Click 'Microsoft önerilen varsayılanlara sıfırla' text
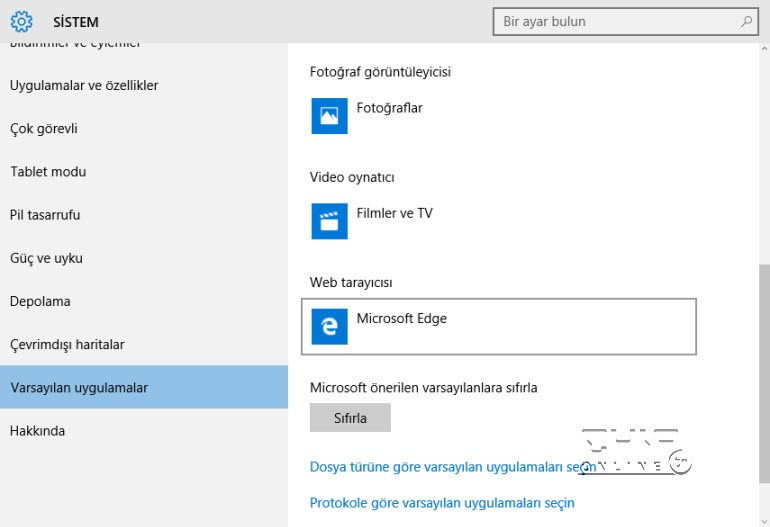Screen dimensions: 770x527 [423, 388]
